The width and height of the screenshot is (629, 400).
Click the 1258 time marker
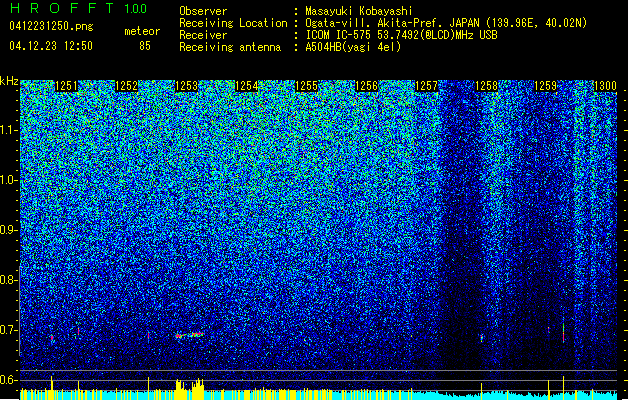pyautogui.click(x=486, y=86)
